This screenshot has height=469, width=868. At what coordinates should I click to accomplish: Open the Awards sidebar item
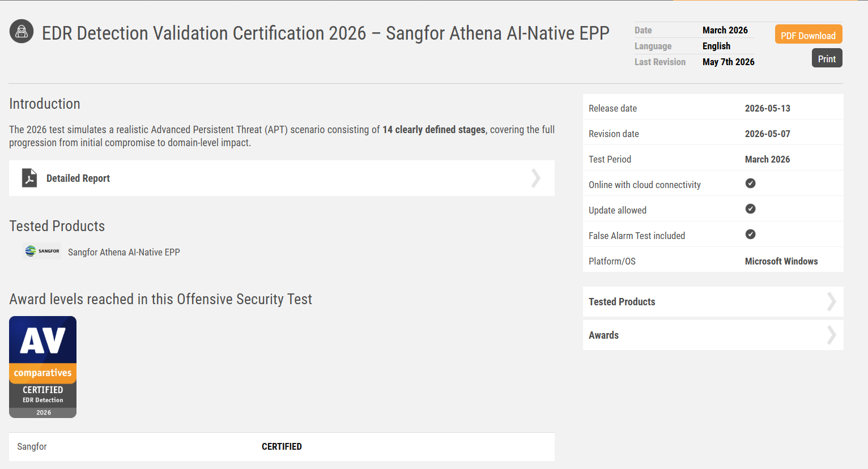point(713,335)
